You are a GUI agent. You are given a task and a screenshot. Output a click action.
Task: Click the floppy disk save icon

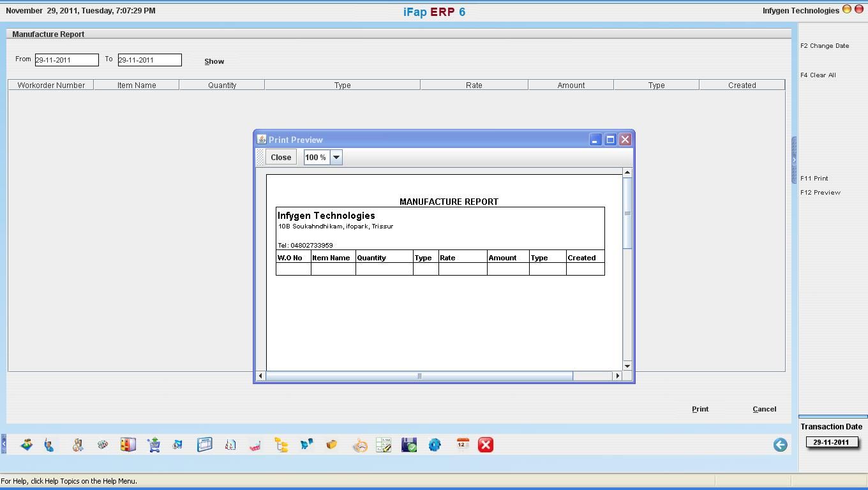point(409,445)
